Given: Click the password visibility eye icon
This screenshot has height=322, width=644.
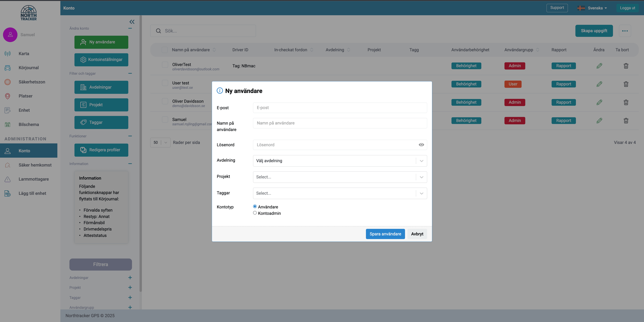Looking at the screenshot, I should [421, 145].
